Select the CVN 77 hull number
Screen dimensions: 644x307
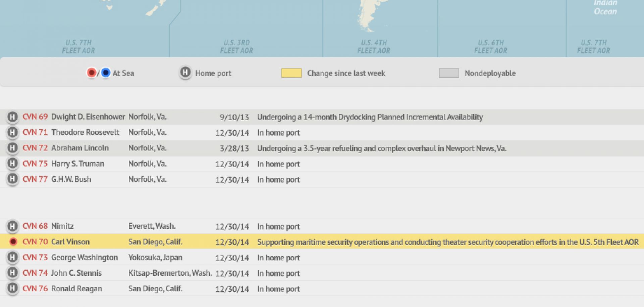tap(35, 179)
